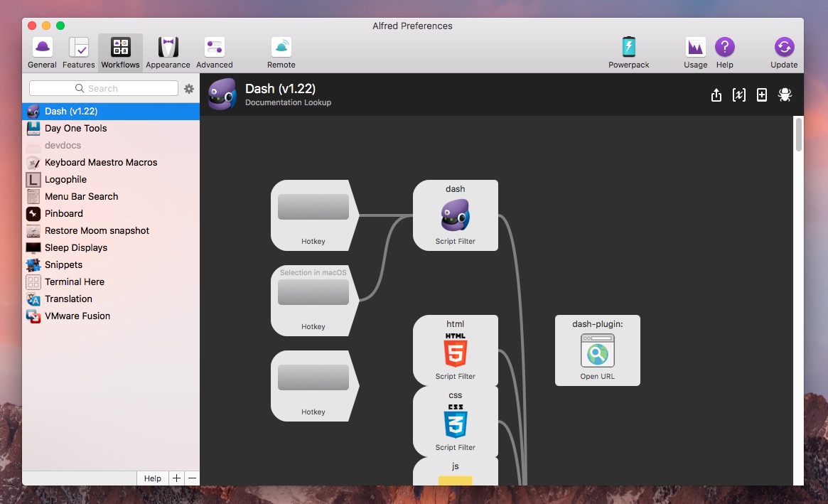Open the Powerpack preferences
This screenshot has height=504, width=828.
point(628,53)
